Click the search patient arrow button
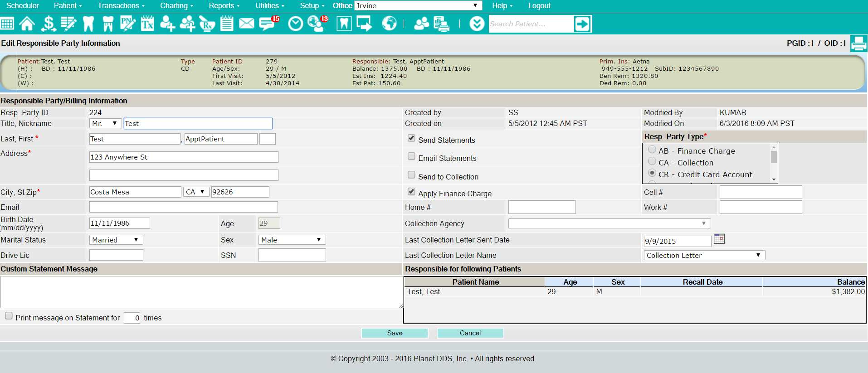The image size is (868, 373). coord(582,24)
